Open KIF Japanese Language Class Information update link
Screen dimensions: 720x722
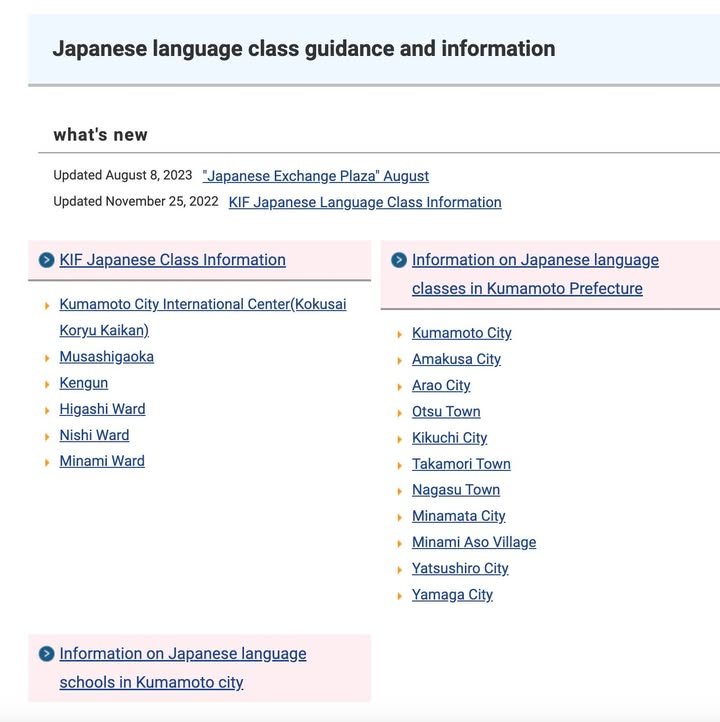[365, 202]
